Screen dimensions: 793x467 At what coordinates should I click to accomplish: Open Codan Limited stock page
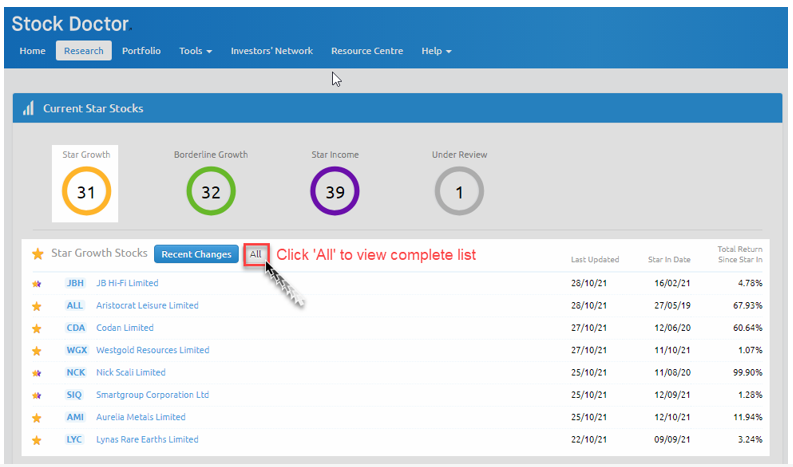124,327
